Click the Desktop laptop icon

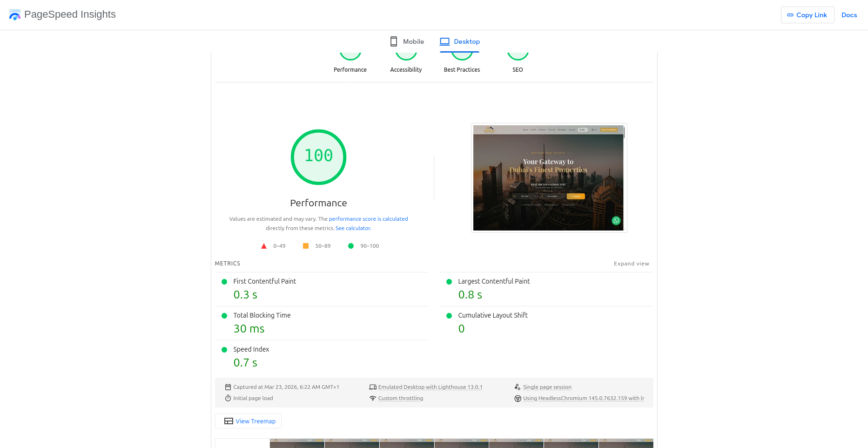point(444,41)
